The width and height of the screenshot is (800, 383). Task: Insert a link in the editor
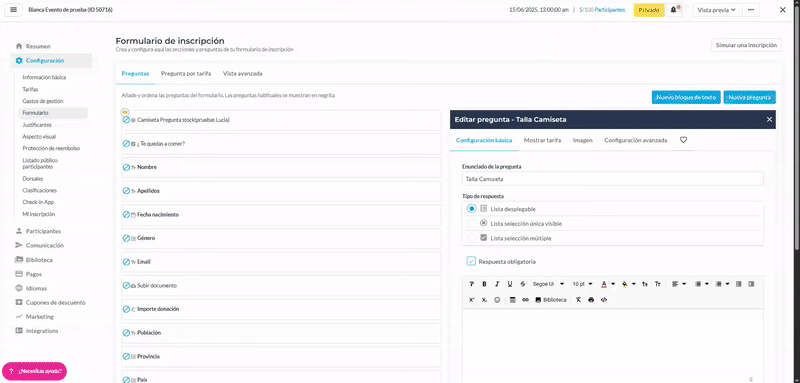[x=525, y=300]
